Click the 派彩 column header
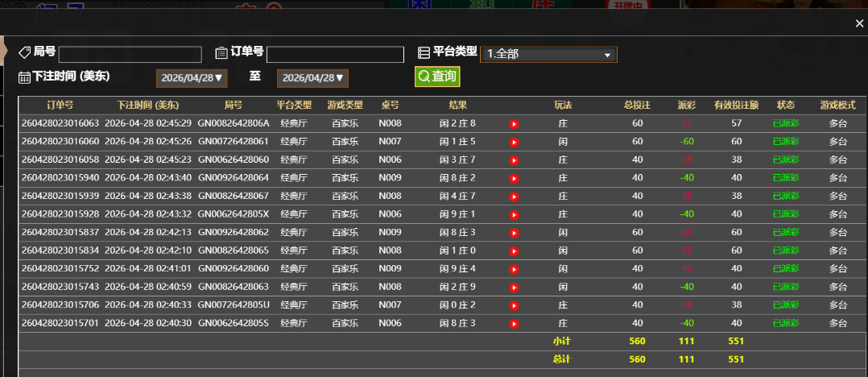 pyautogui.click(x=686, y=105)
